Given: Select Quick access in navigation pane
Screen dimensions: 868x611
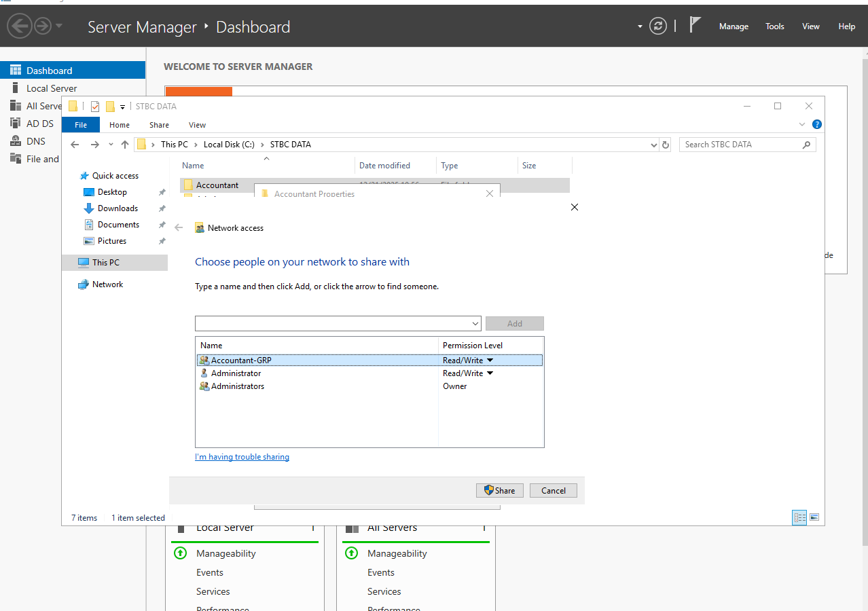Looking at the screenshot, I should click(x=115, y=176).
